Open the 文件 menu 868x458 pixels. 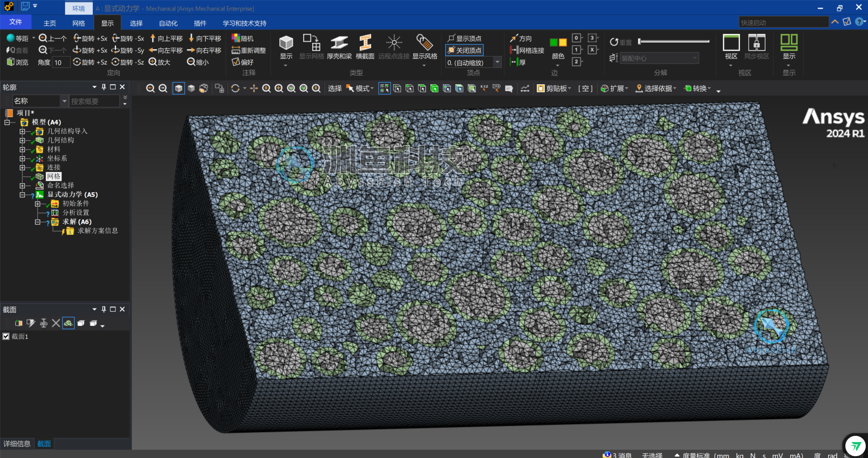coord(15,22)
